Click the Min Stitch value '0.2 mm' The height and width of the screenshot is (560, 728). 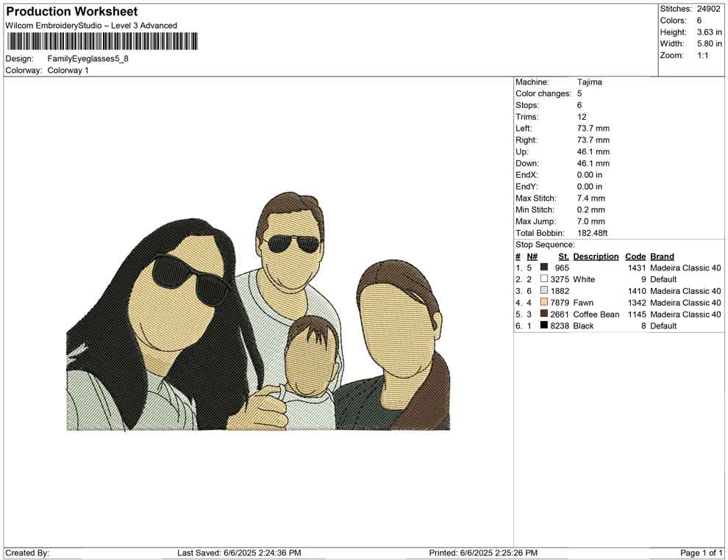click(591, 209)
